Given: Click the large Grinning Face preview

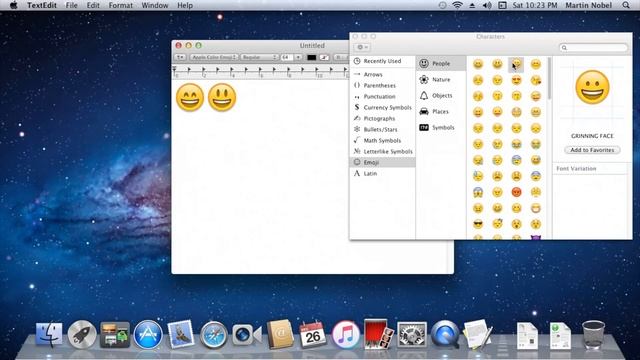Looking at the screenshot, I should [x=592, y=87].
